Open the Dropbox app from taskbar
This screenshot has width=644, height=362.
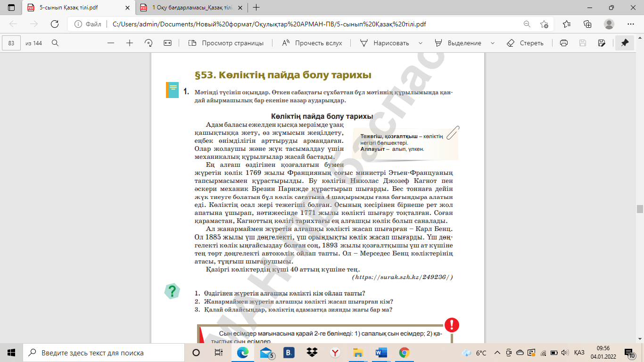pos(312,353)
